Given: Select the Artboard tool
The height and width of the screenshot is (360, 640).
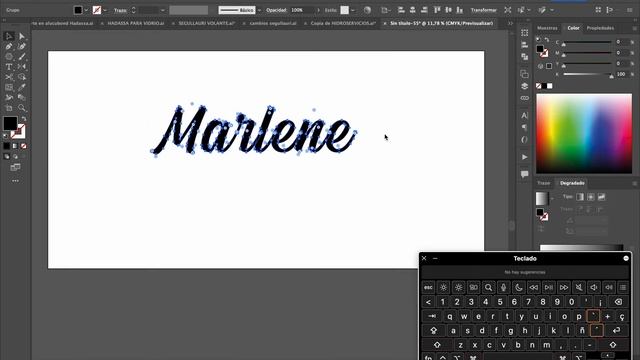Looking at the screenshot, I should (9, 108).
